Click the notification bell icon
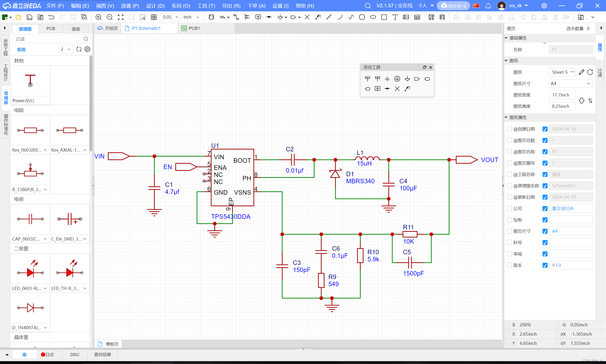This screenshot has width=606, height=364. click(x=488, y=6)
